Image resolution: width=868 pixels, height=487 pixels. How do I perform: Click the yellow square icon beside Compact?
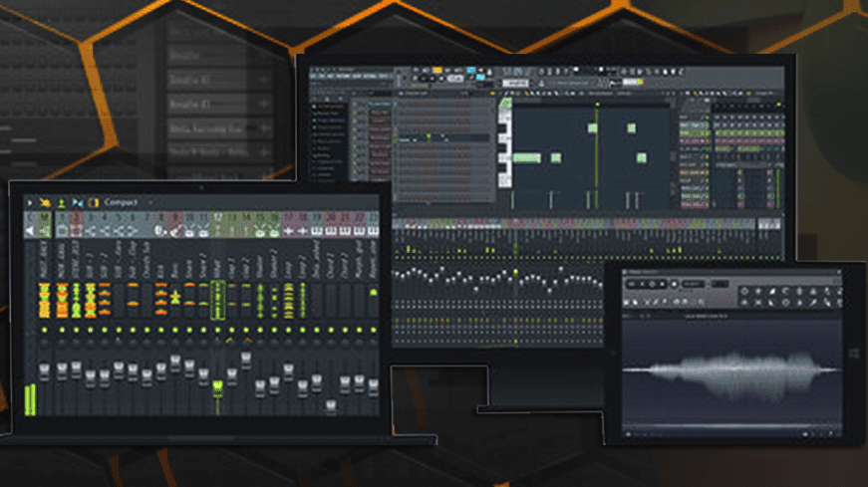pos(94,202)
